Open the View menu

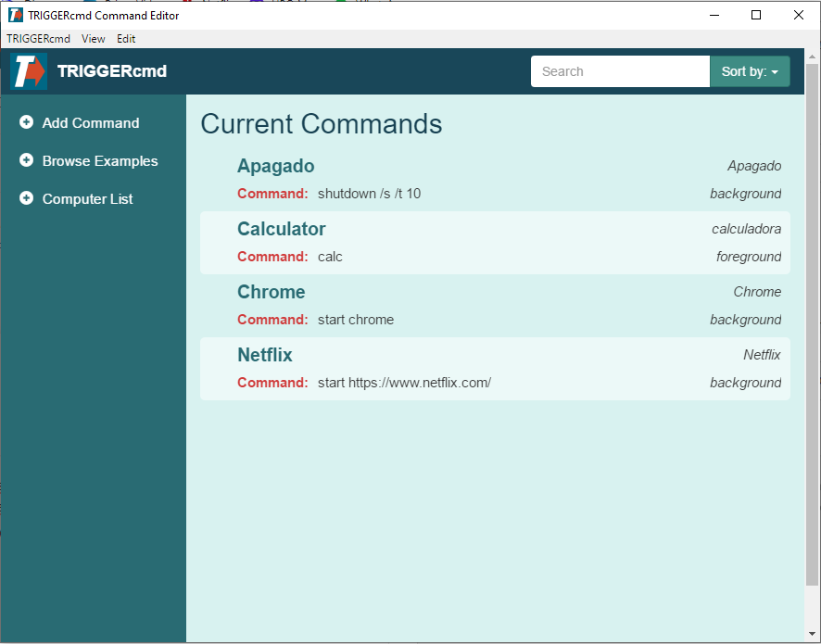pyautogui.click(x=94, y=39)
